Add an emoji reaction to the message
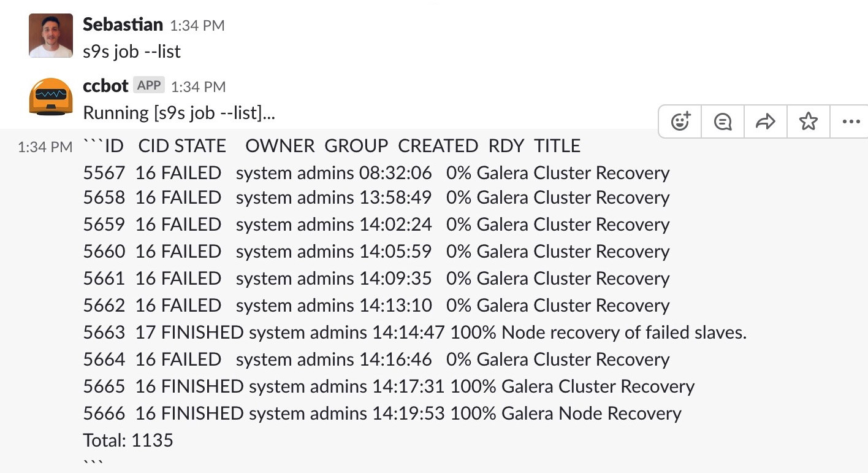This screenshot has width=868, height=473. pyautogui.click(x=680, y=121)
